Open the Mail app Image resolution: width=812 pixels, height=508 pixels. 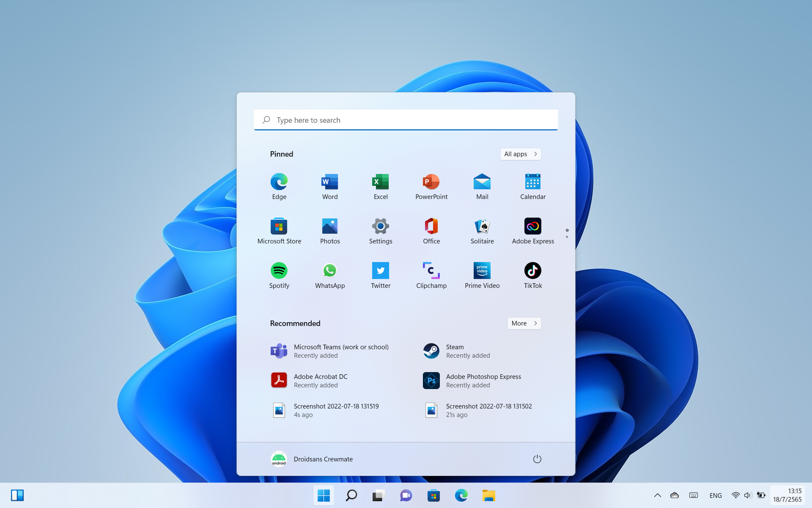pyautogui.click(x=482, y=186)
